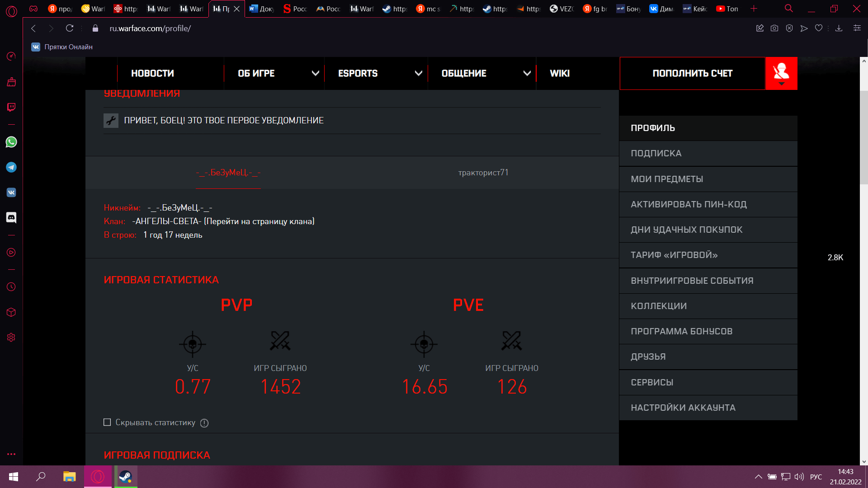The image size is (868, 488).
Task: Open the НОВОСТИ menu item
Action: point(152,73)
